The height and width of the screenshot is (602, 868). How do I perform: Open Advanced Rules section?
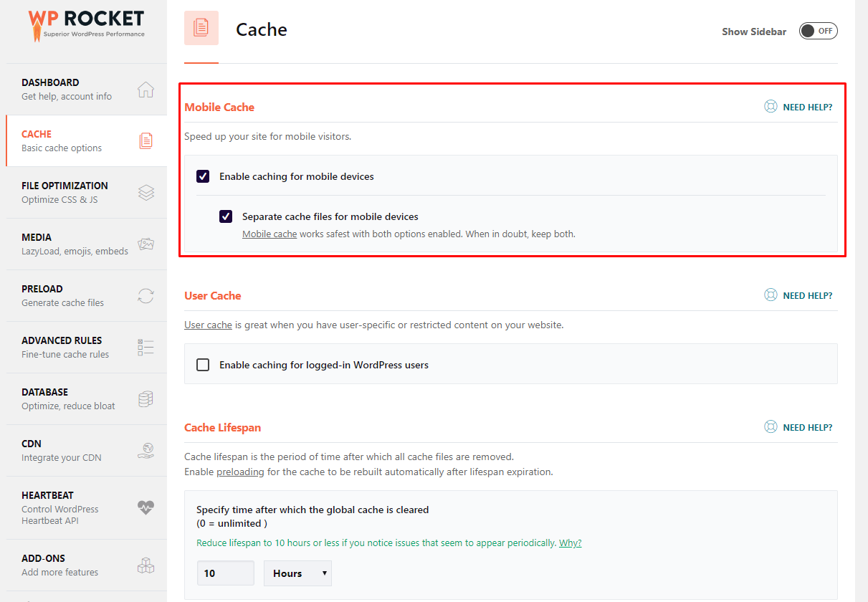coord(86,348)
